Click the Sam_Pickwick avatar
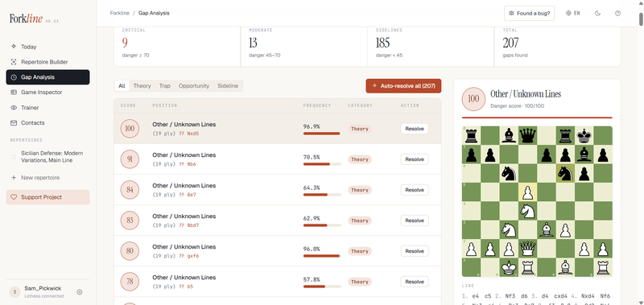This screenshot has height=305, width=644. pyautogui.click(x=14, y=292)
